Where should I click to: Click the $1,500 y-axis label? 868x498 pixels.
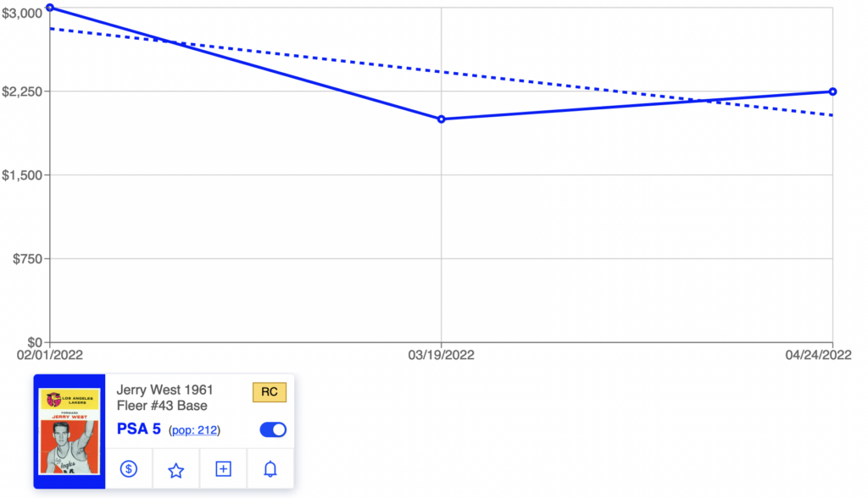(22, 175)
